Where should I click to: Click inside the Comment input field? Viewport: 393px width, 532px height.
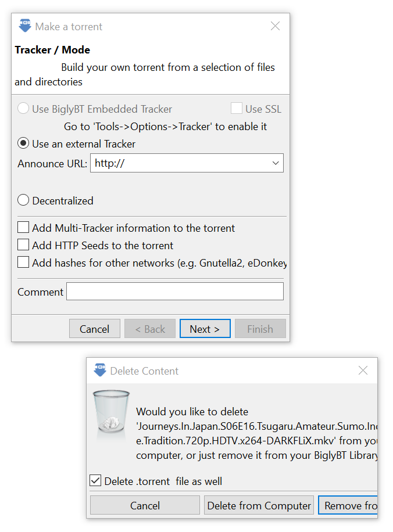(x=174, y=291)
